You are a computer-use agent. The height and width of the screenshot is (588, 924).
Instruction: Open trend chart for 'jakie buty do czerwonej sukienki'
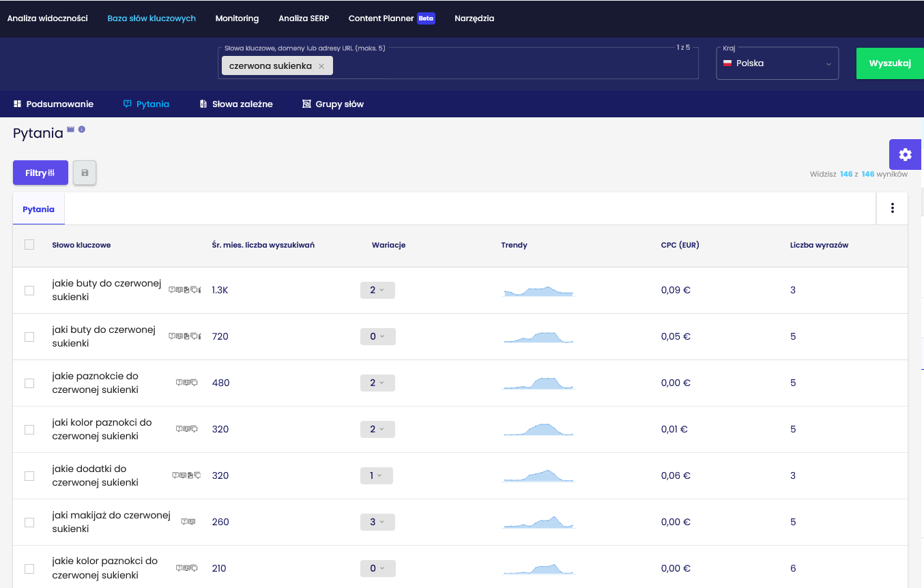[x=539, y=291]
